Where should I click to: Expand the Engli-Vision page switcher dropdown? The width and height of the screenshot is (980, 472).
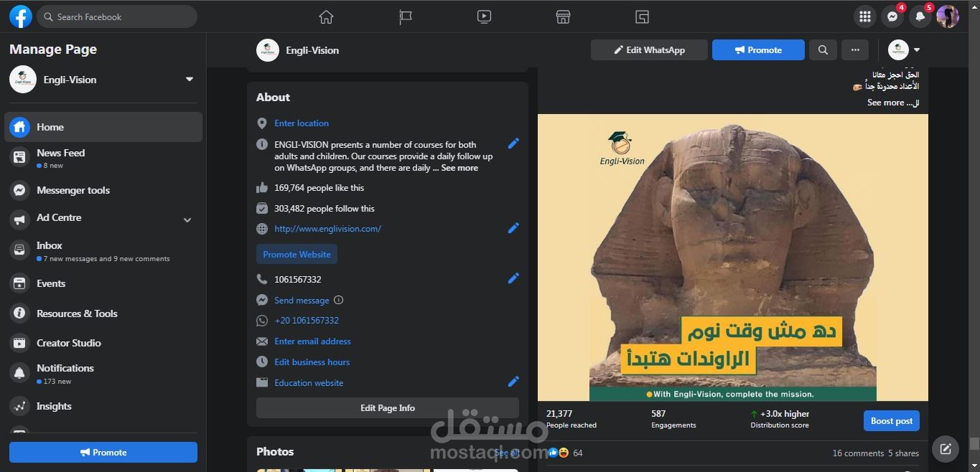point(190,80)
